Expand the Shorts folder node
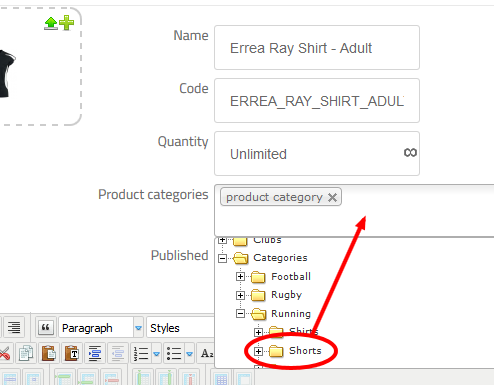The image size is (494, 385). (x=258, y=351)
